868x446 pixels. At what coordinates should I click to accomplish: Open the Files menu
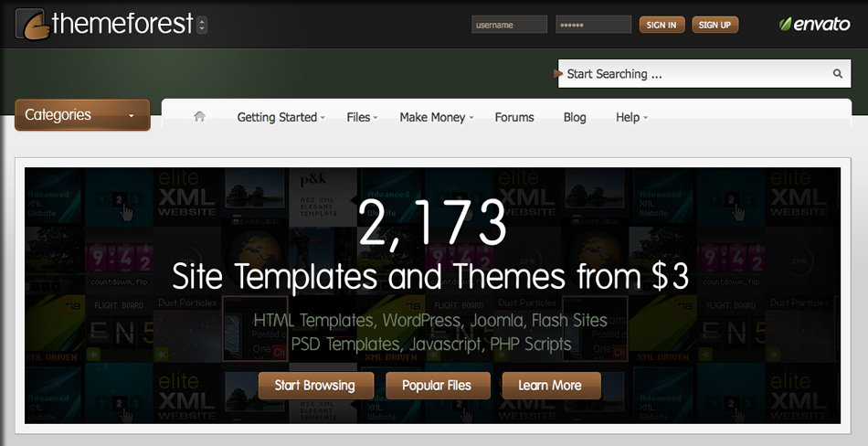[x=362, y=117]
